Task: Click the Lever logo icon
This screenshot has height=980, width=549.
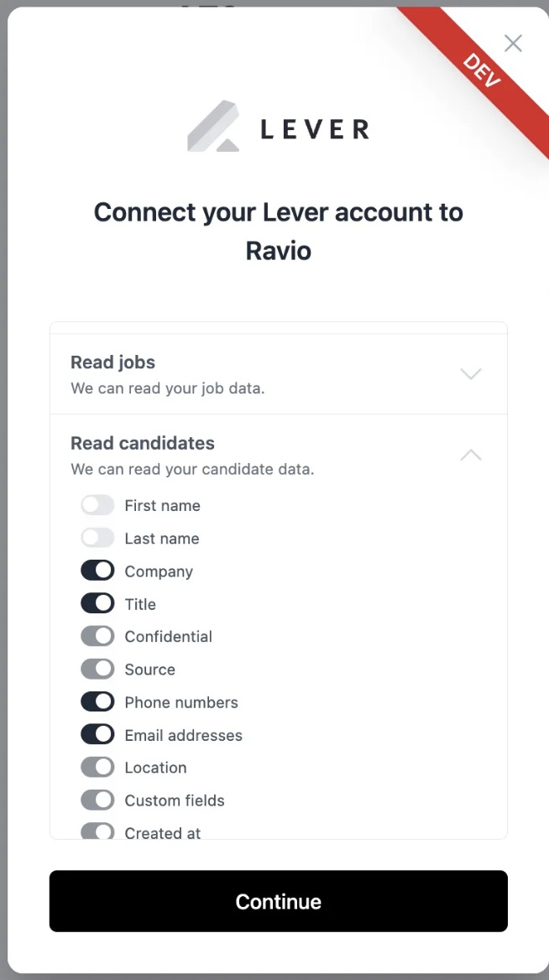Action: [214, 126]
